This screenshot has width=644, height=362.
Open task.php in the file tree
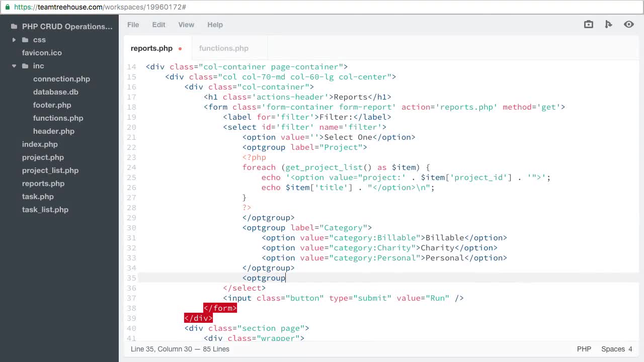point(38,197)
